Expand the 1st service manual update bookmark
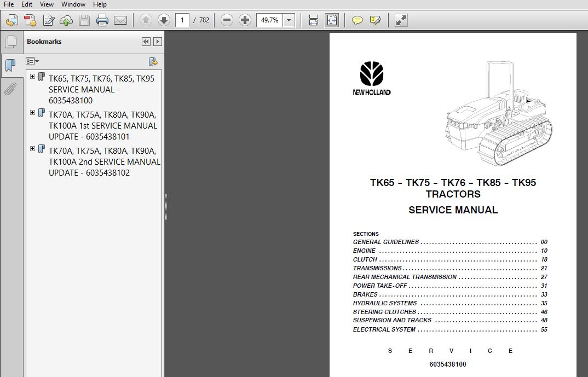Image resolution: width=588 pixels, height=377 pixels. pos(33,112)
